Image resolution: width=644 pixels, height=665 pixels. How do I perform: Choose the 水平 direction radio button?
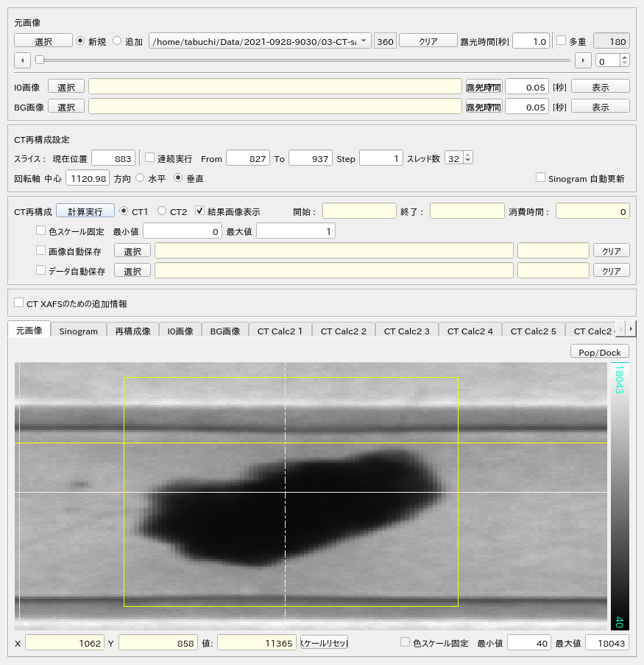point(140,178)
